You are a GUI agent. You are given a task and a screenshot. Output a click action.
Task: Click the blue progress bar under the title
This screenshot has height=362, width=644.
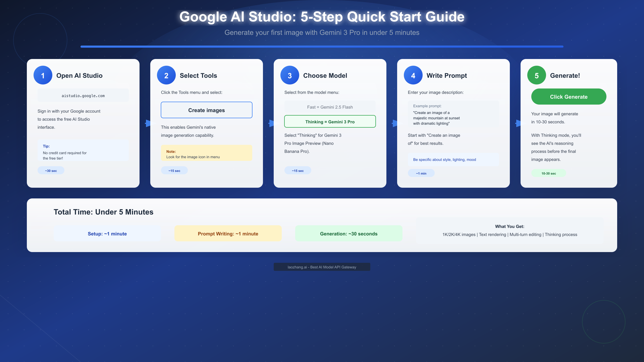coord(322,47)
